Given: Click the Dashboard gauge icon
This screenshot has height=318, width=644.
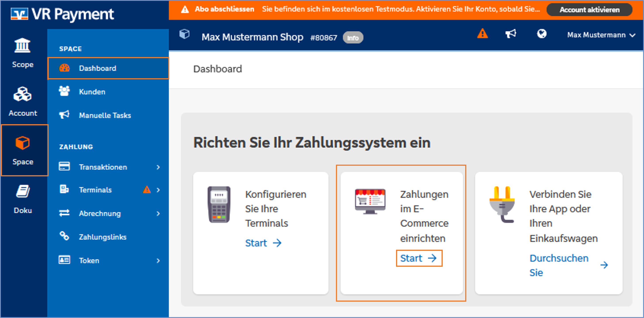Looking at the screenshot, I should coord(64,68).
